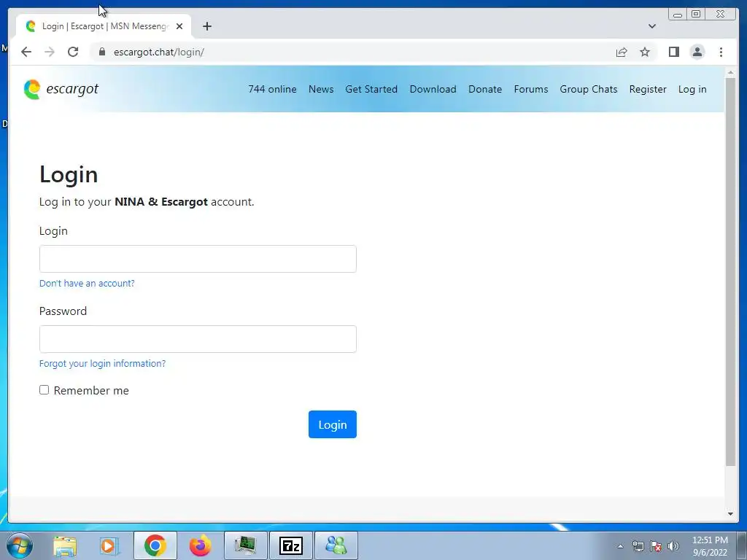This screenshot has width=747, height=560.
Task: Focus the Login text field
Action: pyautogui.click(x=198, y=259)
